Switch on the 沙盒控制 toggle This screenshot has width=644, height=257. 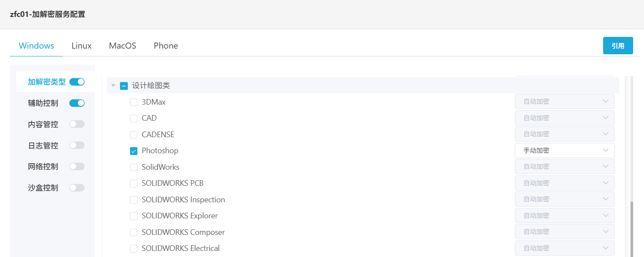pos(77,188)
